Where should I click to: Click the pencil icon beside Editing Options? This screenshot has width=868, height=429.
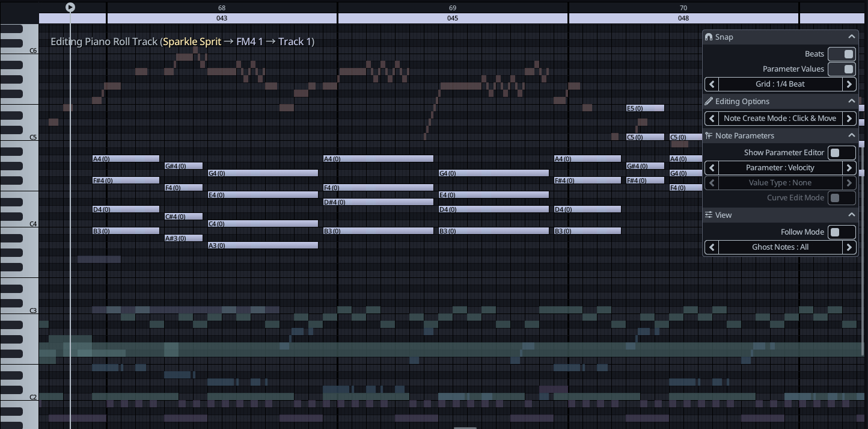709,101
